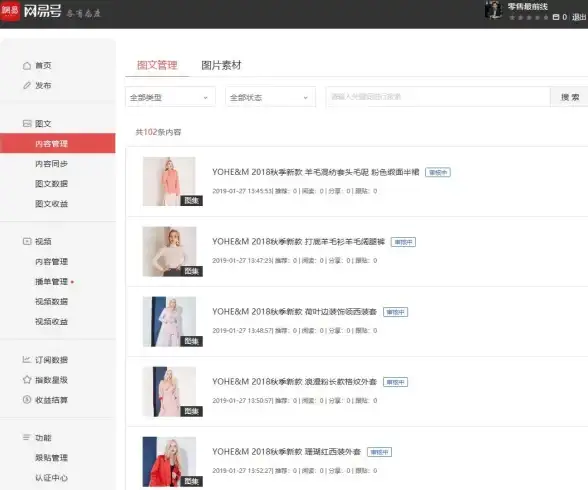588x490 pixels.
Task: Click the home icon beside 首页
Action: pos(27,66)
